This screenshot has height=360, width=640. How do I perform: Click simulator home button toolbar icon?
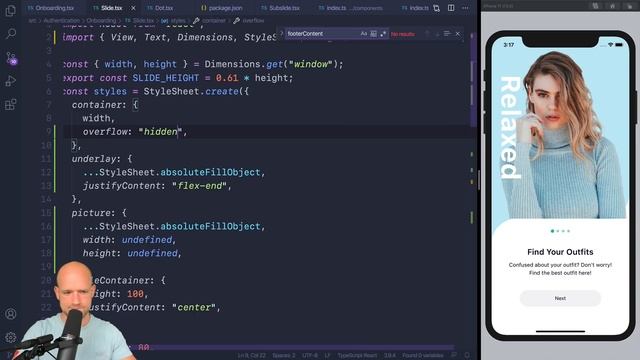pos(612,6)
